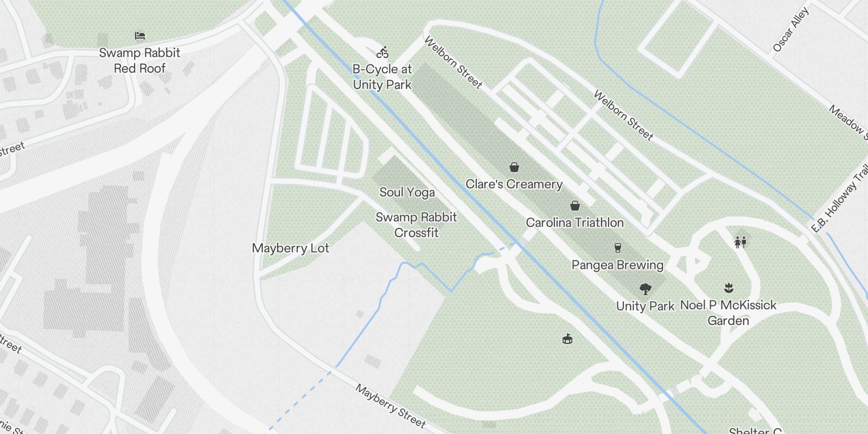The image size is (868, 434).
Task: Click the Noel P McKissick Garden text label
Action: tap(729, 312)
